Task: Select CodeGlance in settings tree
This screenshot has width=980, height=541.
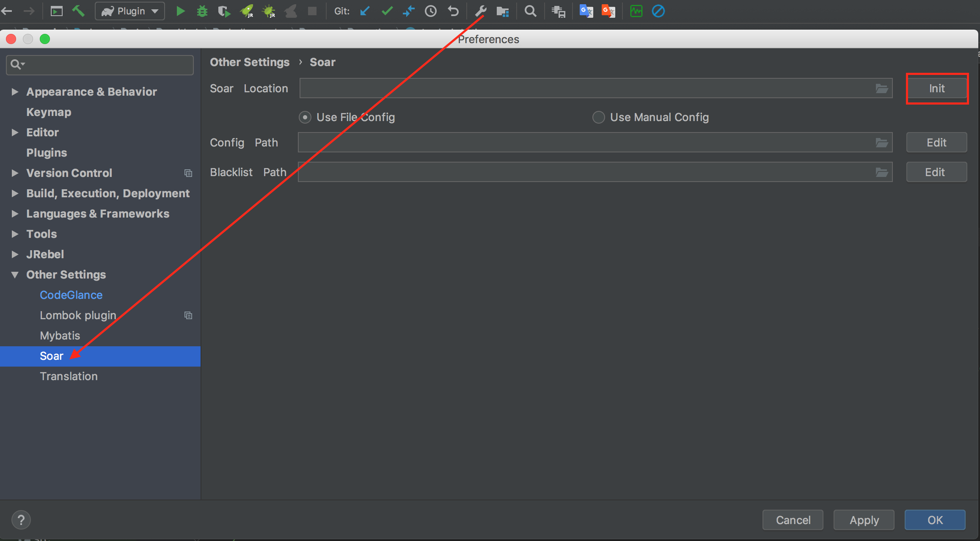Action: pos(71,295)
